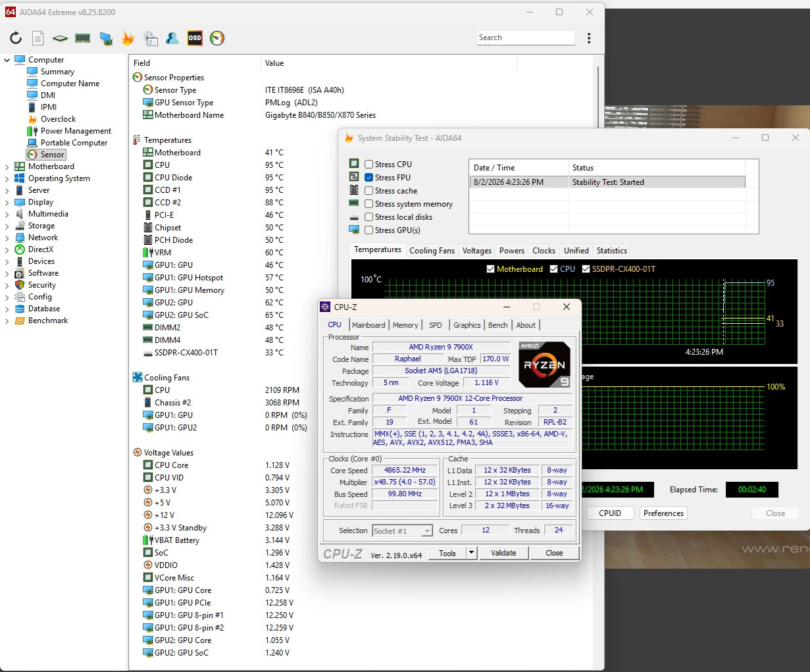Image resolution: width=810 pixels, height=672 pixels.
Task: Enable the Stress GPU(s) checkbox
Action: (369, 230)
